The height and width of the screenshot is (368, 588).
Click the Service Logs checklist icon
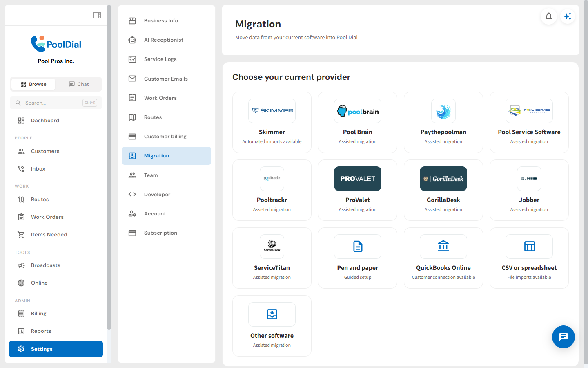132,59
